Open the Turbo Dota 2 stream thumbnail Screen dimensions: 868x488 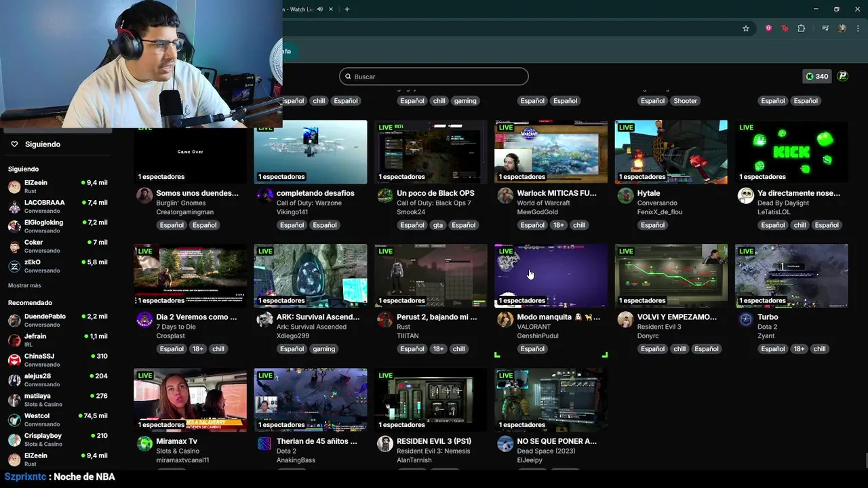(x=791, y=276)
